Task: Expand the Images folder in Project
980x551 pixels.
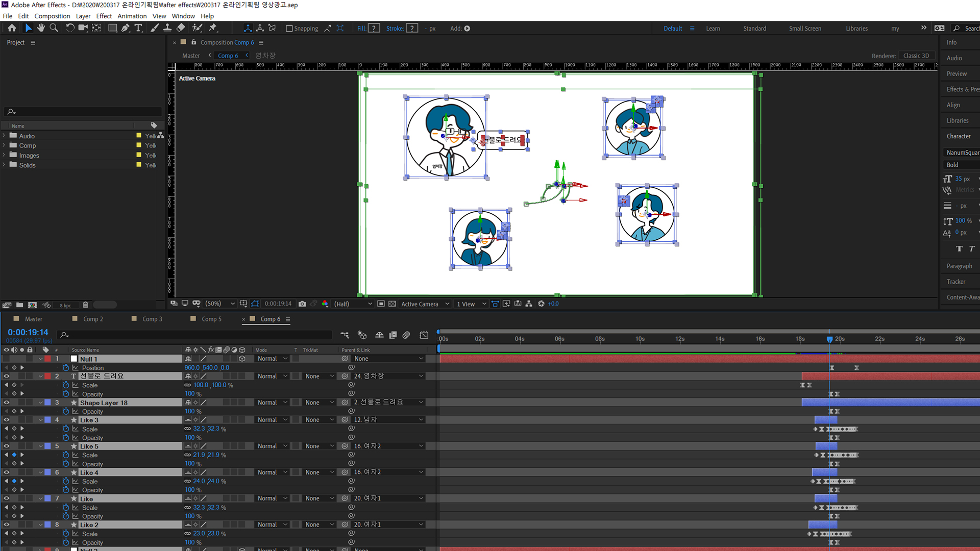Action: (x=4, y=156)
